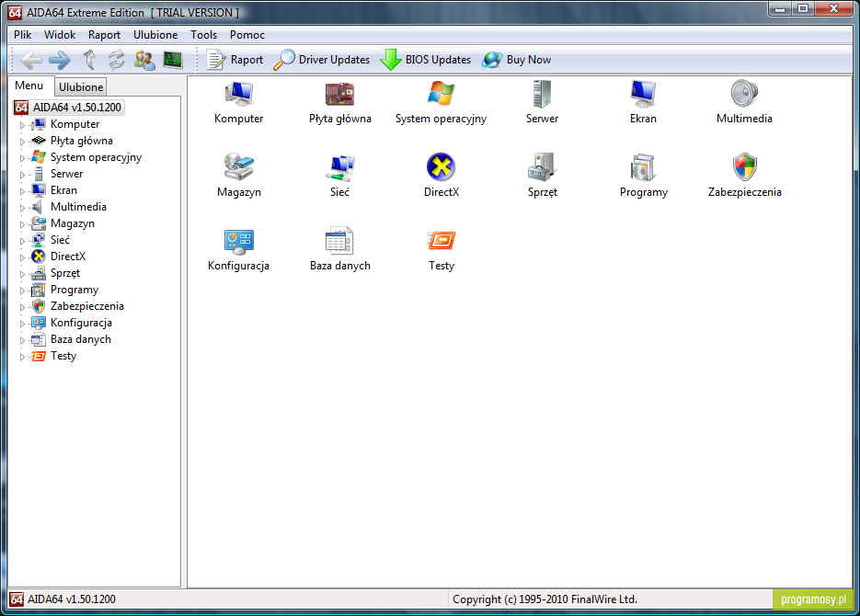Click the Raport toolbar button
Image resolution: width=860 pixels, height=616 pixels.
[235, 60]
